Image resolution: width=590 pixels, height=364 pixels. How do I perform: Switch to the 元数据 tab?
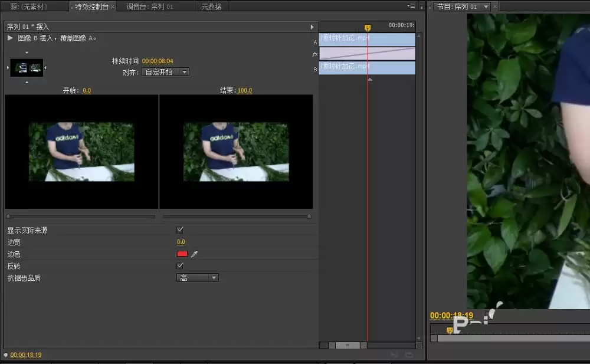(x=211, y=6)
